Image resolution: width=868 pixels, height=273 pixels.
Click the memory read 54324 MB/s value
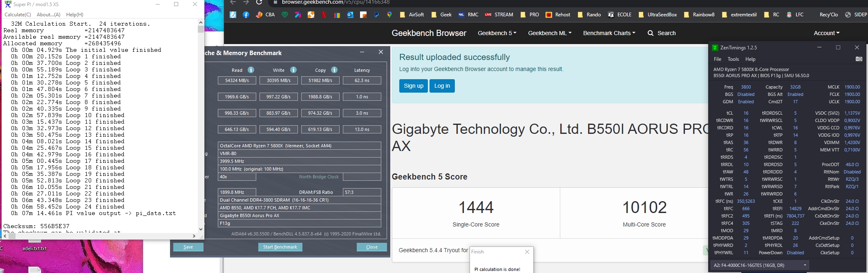click(237, 80)
